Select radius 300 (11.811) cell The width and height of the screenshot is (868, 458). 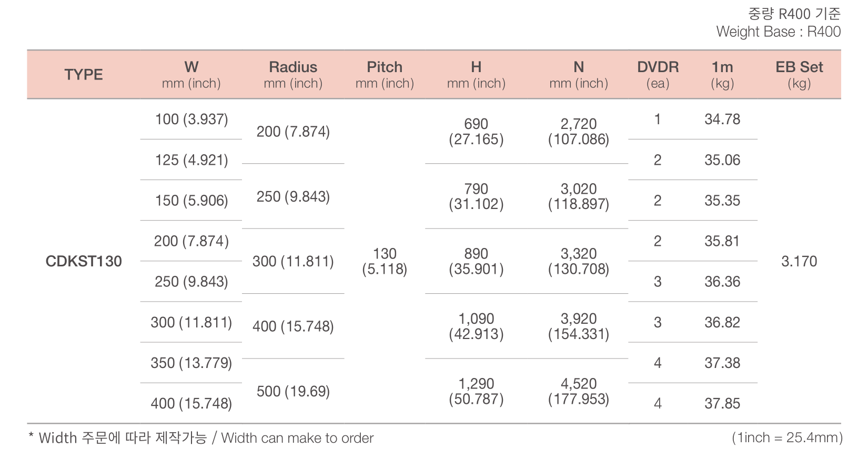(293, 262)
